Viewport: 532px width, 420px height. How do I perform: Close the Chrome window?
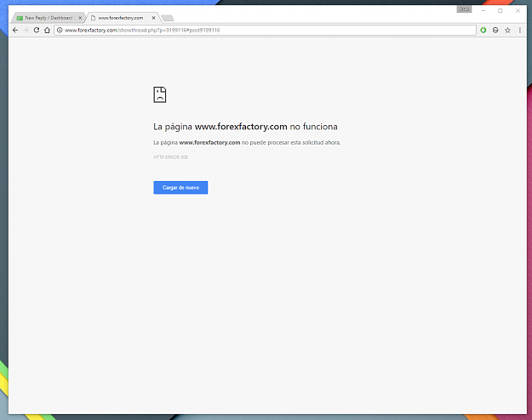(518, 10)
